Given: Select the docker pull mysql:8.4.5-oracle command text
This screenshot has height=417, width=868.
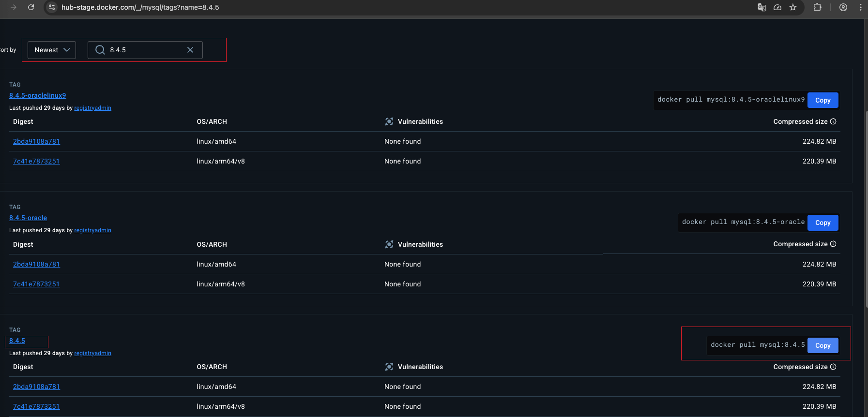Looking at the screenshot, I should coord(743,222).
